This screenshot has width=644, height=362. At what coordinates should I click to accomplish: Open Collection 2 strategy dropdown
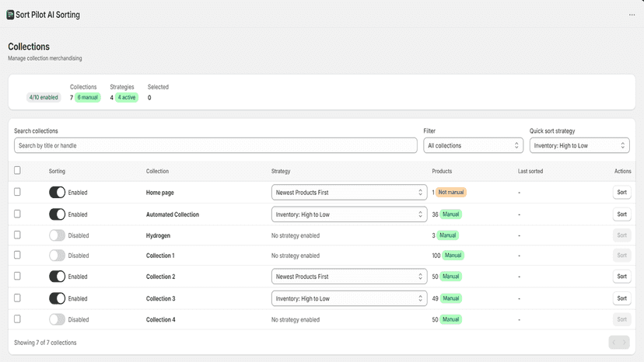pos(349,277)
